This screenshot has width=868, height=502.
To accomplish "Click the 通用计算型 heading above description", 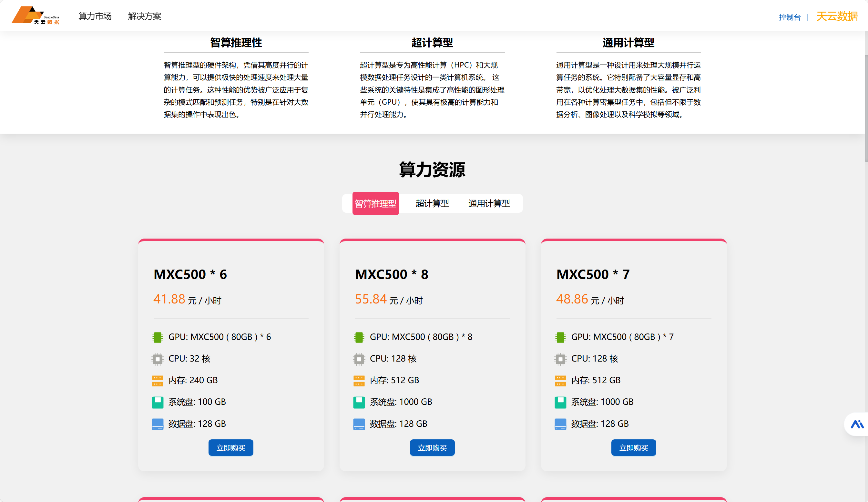I will 628,42.
